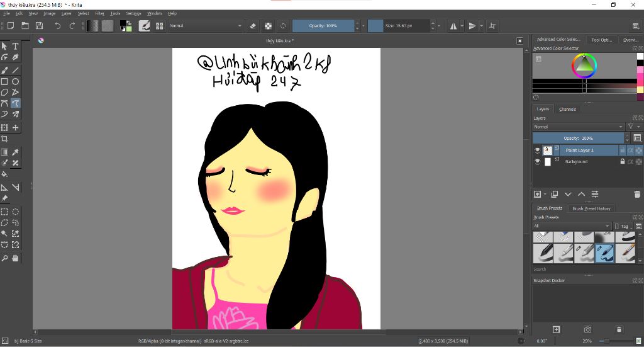Select the Pan hand tool
644x347 pixels.
[x=15, y=258]
